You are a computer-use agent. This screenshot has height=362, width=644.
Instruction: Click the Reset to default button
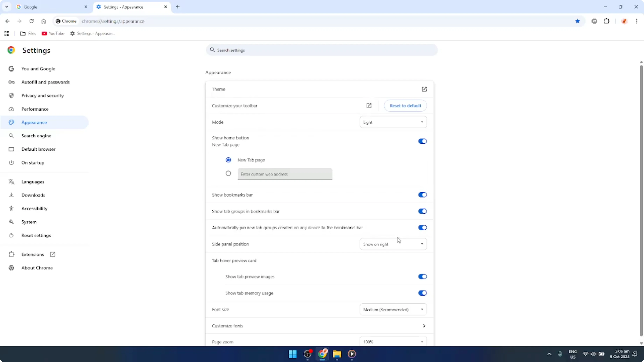click(405, 106)
